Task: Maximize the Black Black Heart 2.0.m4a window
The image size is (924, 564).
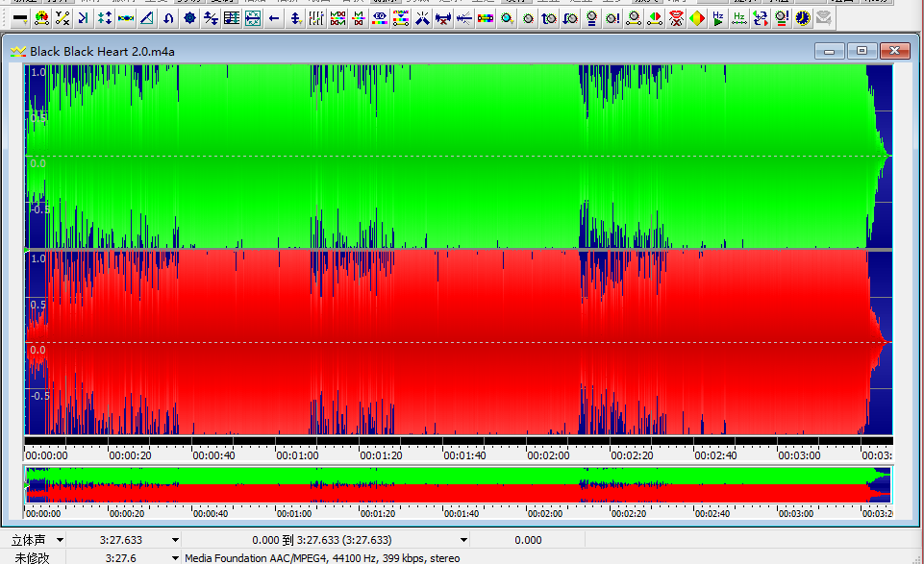Action: [862, 51]
